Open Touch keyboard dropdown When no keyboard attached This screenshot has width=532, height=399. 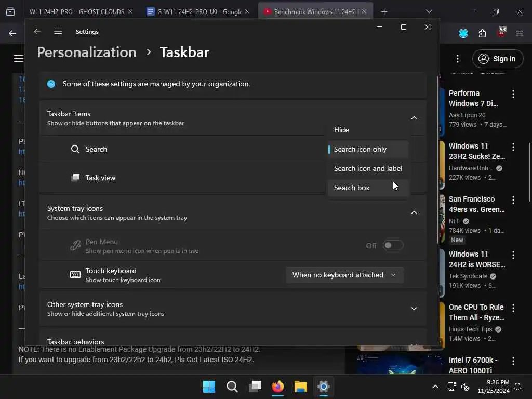(345, 275)
